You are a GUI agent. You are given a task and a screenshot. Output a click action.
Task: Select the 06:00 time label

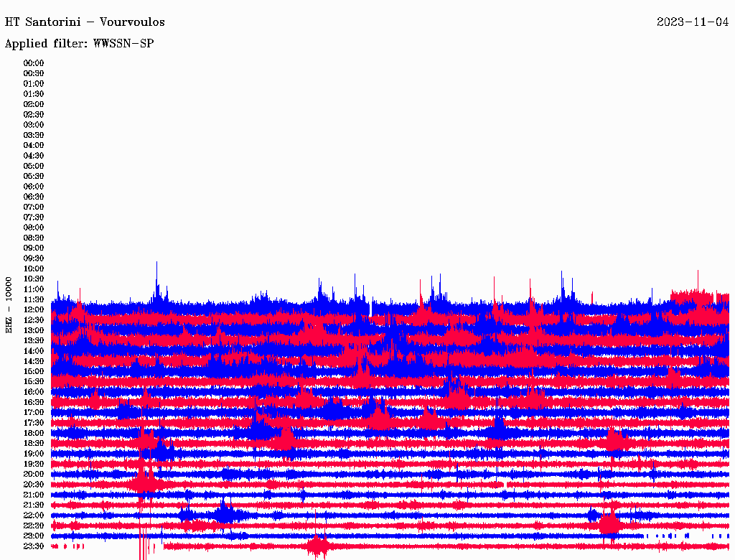[34, 187]
